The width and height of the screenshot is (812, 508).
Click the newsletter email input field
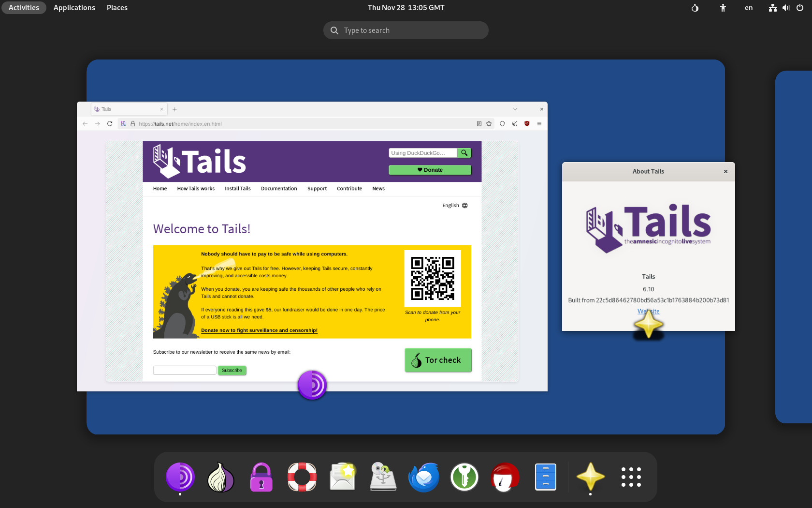click(x=185, y=370)
